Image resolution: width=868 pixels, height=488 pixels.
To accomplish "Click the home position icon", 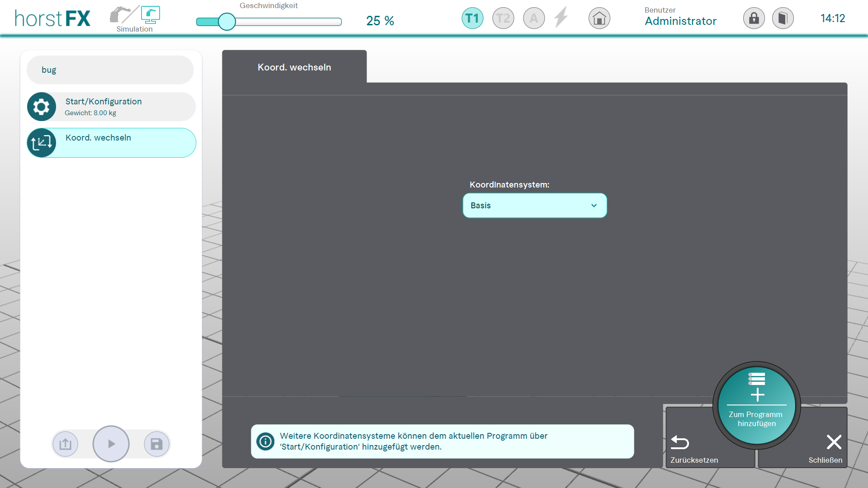I will click(x=599, y=19).
